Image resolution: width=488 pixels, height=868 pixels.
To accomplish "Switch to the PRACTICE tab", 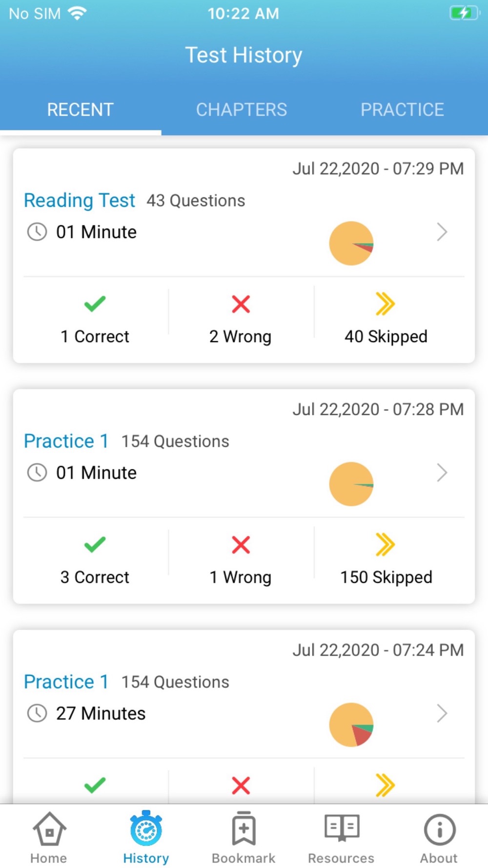I will tap(402, 109).
